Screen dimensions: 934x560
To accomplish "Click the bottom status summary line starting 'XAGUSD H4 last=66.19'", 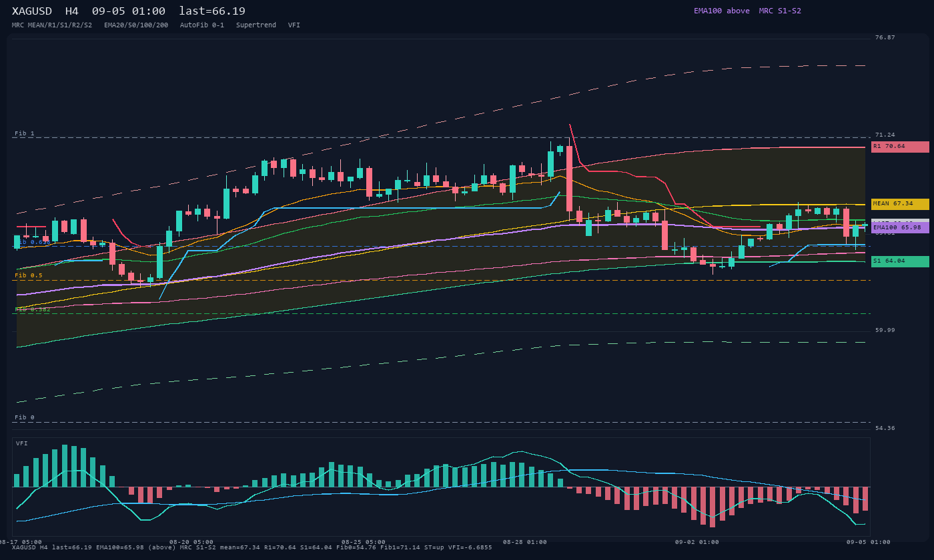I will tap(252, 547).
